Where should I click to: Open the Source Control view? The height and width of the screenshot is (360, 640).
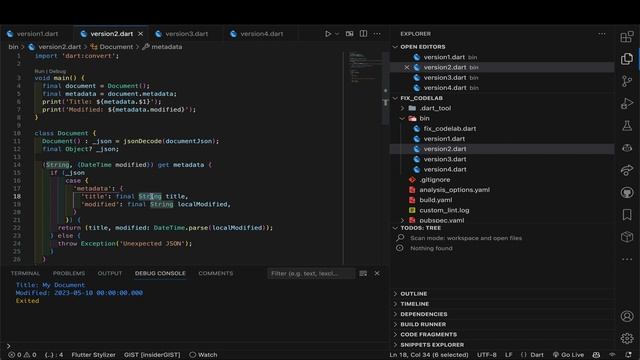pyautogui.click(x=627, y=81)
